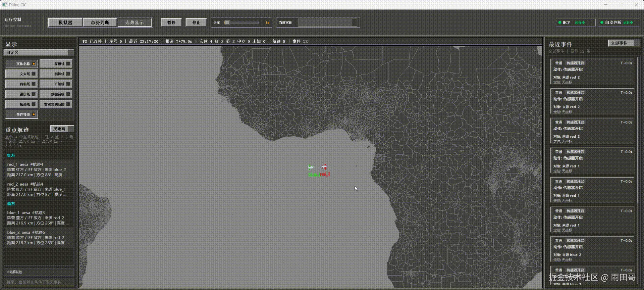644x290 pixels.
Task: Click the WS 已连接 status entry
Action: (x=92, y=41)
